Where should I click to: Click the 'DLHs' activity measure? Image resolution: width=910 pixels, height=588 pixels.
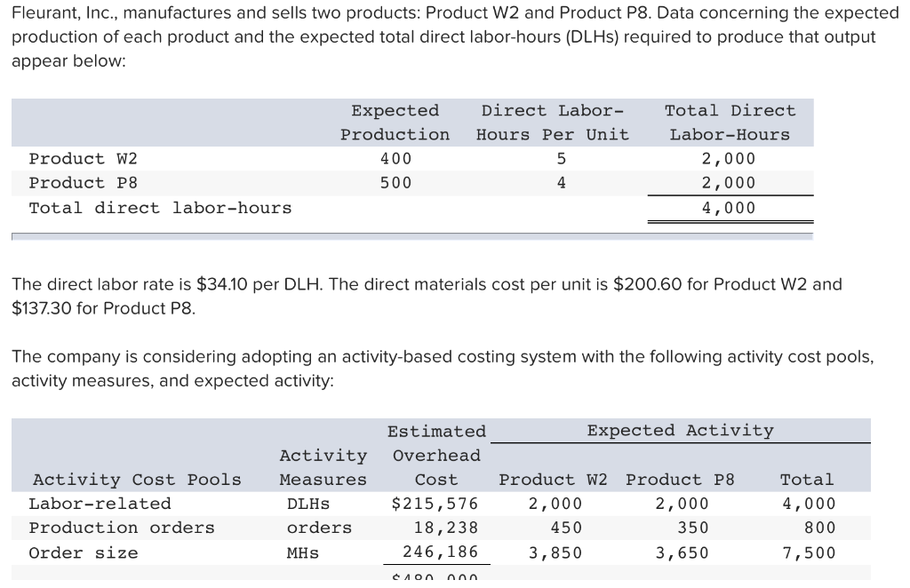(308, 504)
